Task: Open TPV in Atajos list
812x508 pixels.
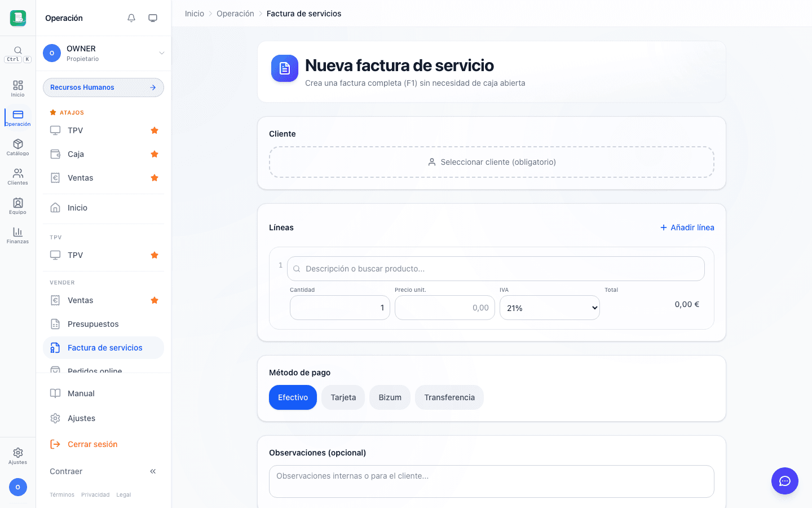Action: click(103, 130)
